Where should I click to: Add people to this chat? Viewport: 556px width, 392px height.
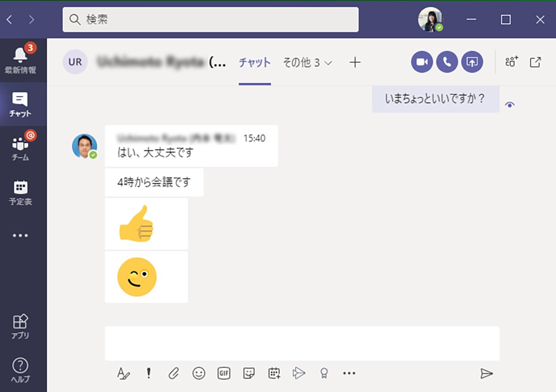(x=512, y=62)
